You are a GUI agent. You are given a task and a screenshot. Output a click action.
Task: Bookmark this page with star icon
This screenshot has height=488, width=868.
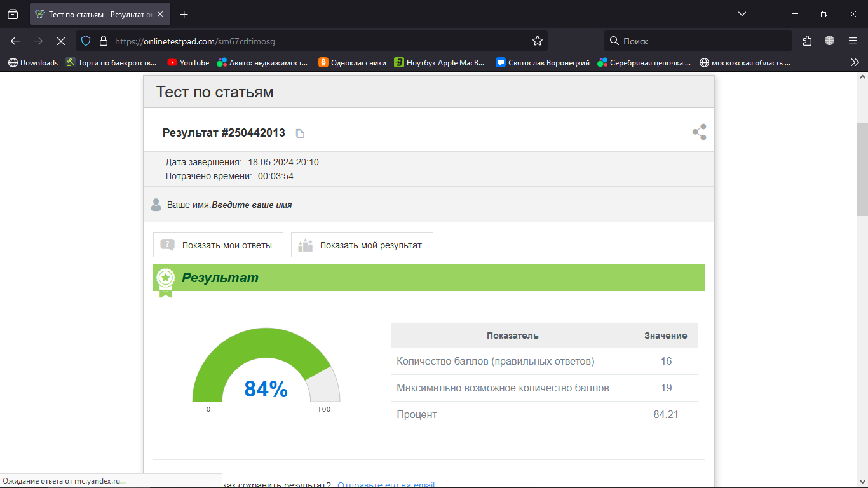(538, 41)
